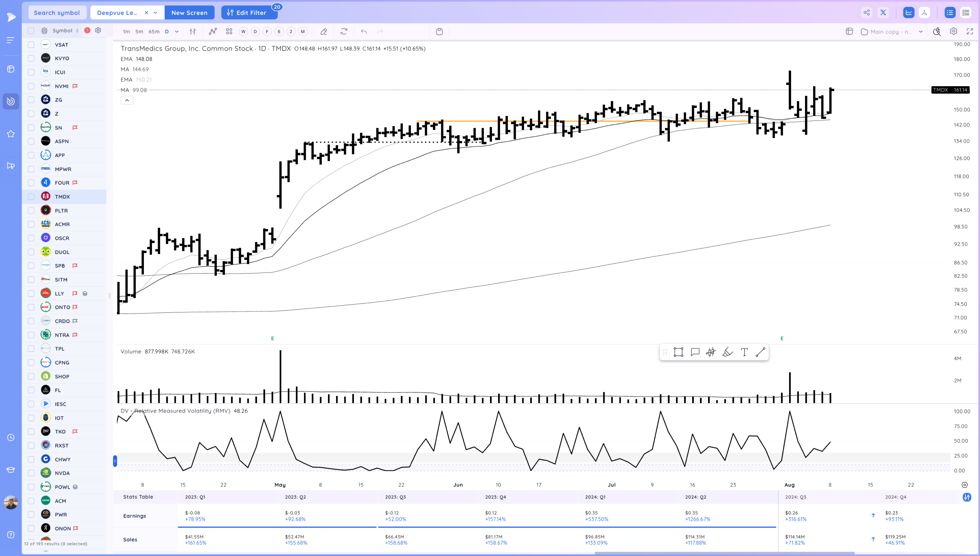This screenshot has width=980, height=556.
Task: Switch to the 65m timeframe
Action: coord(154,32)
